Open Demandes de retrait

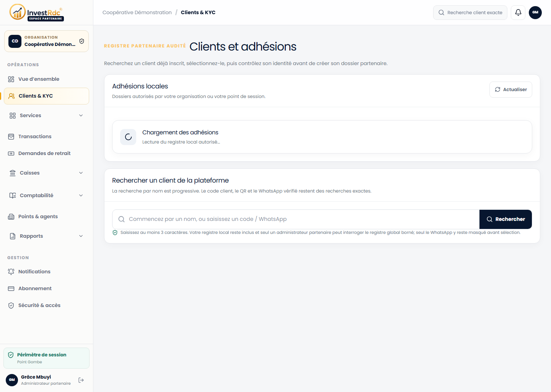tap(46, 154)
